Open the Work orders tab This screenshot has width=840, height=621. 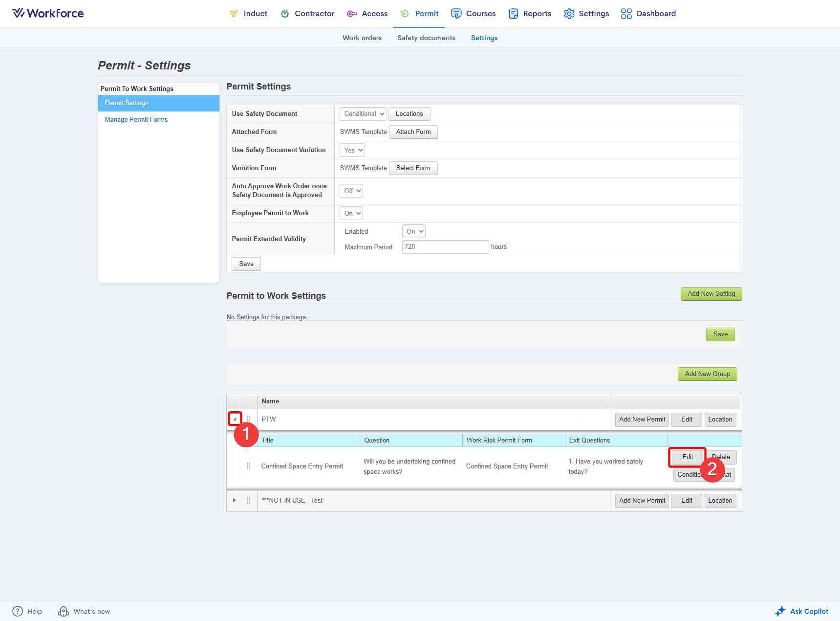362,38
